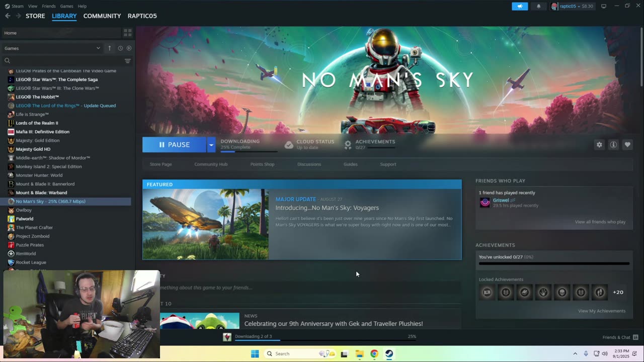Select Palworld in game list
Viewport: 644px width, 362px height.
pos(25,219)
